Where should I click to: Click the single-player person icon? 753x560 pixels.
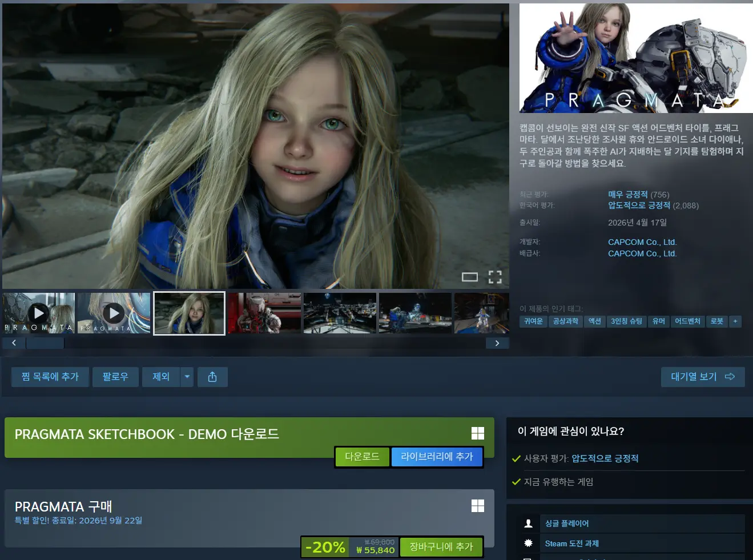point(529,523)
